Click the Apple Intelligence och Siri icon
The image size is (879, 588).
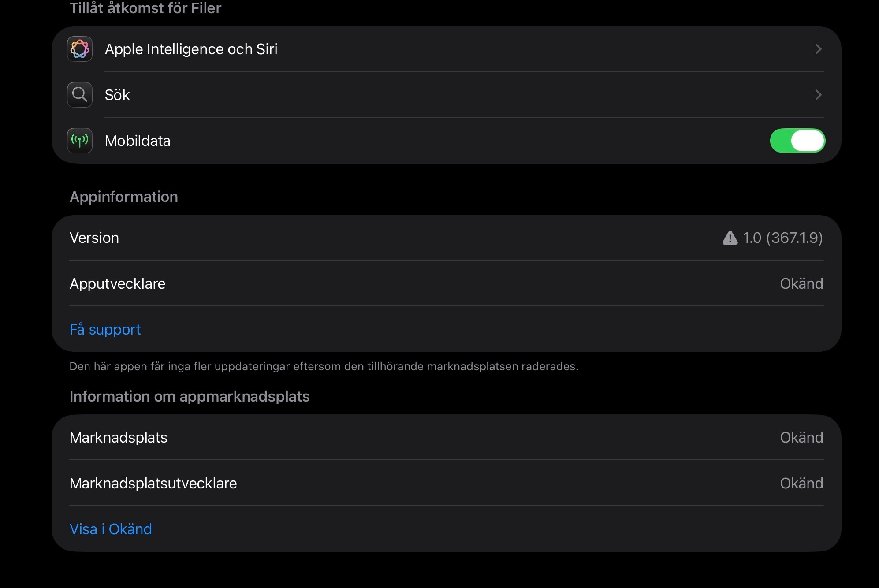[80, 49]
